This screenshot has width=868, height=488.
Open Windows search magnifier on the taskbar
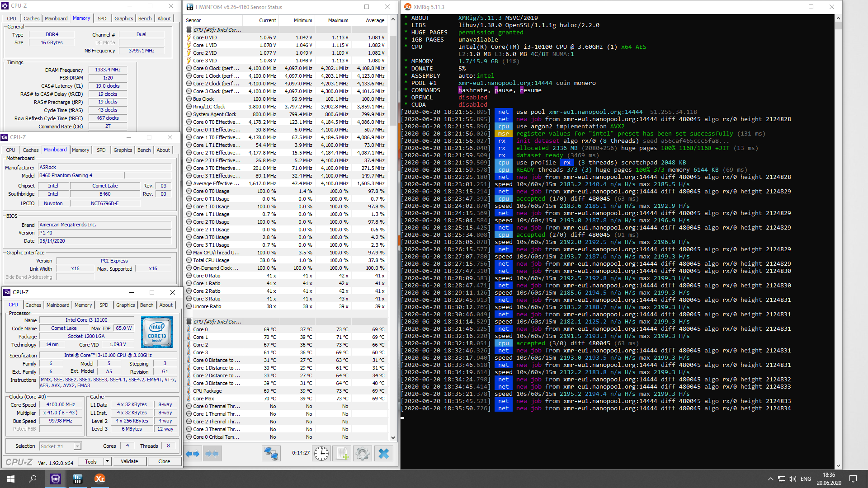point(33,479)
